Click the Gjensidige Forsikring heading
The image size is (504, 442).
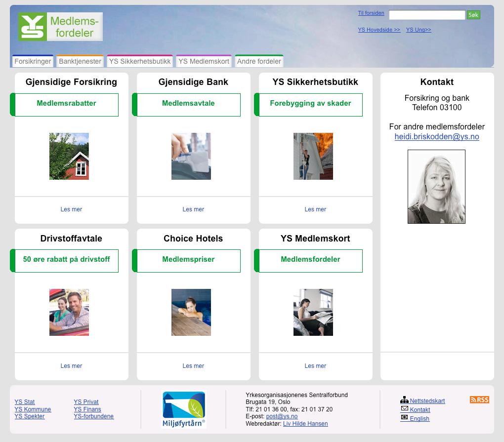pos(71,82)
